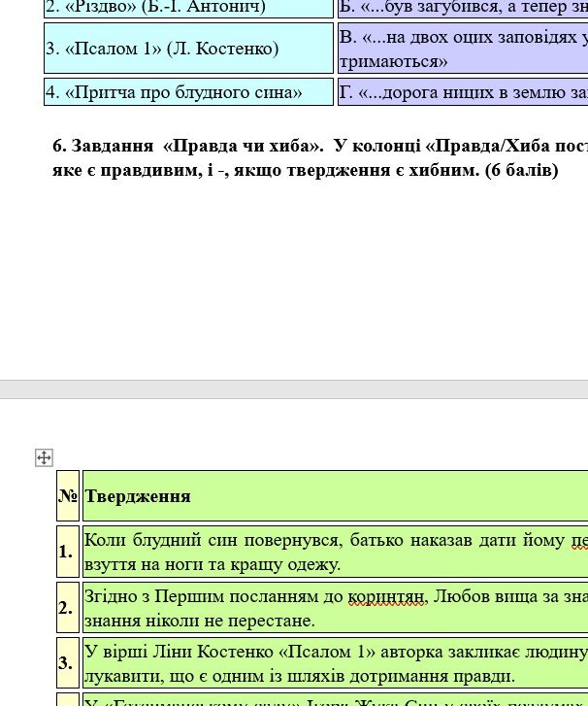Click the cell «Різдво» (Б.-І. Антонич)

coord(155,8)
